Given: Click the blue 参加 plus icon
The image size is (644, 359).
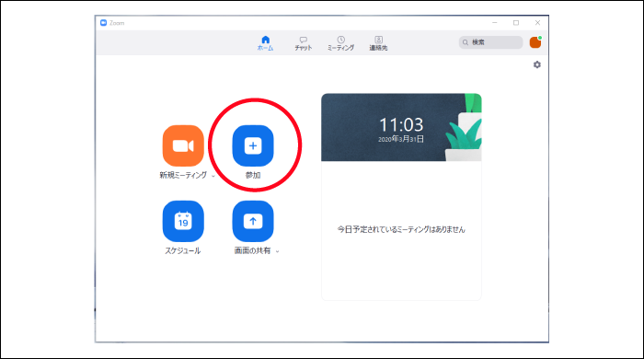Looking at the screenshot, I should tap(253, 145).
